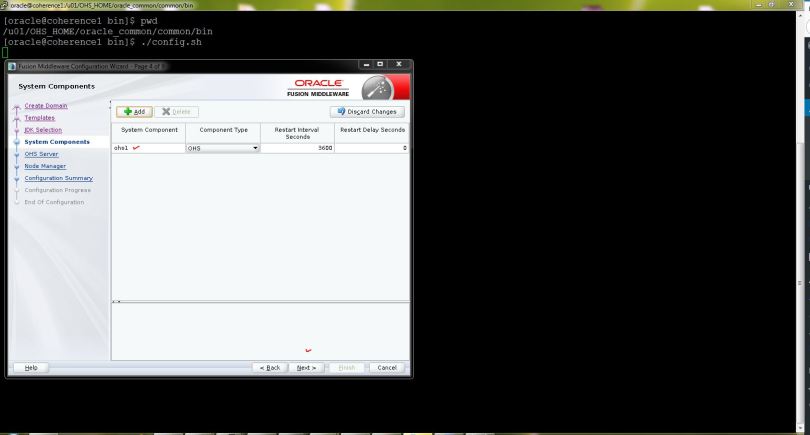Select the System Components step
This screenshot has height=435, width=810.
coord(57,142)
